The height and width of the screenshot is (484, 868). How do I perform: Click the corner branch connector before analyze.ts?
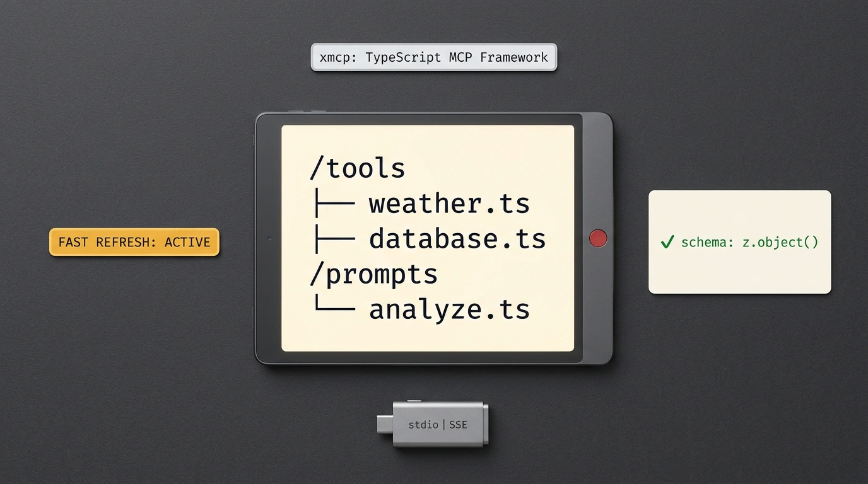(x=333, y=304)
